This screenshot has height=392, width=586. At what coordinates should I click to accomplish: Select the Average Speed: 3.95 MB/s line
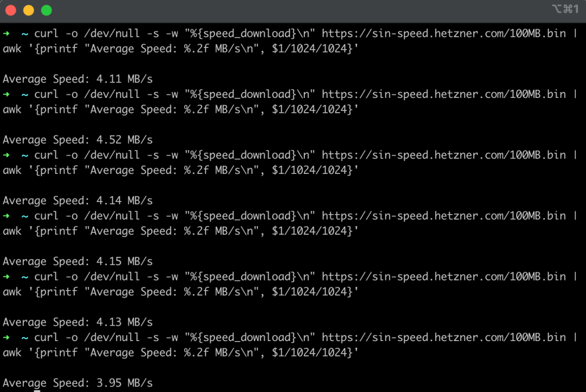click(78, 383)
